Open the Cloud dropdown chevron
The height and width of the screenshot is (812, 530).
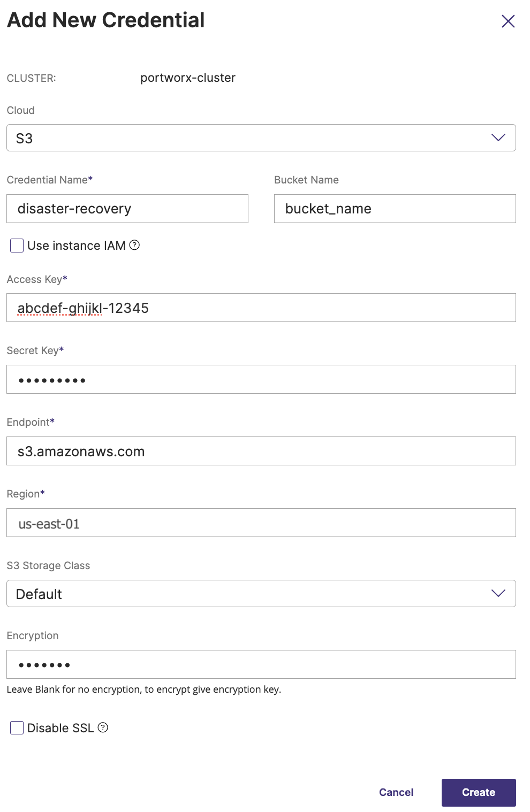[x=498, y=138]
